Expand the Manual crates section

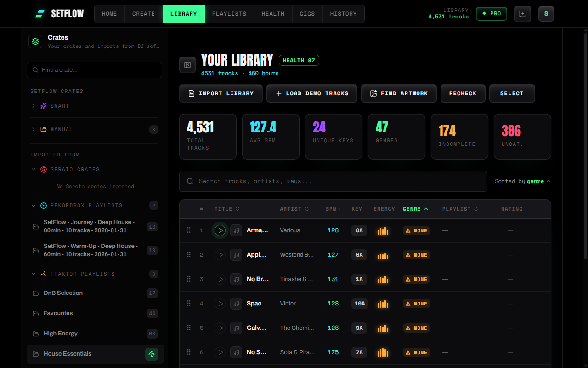click(x=33, y=129)
